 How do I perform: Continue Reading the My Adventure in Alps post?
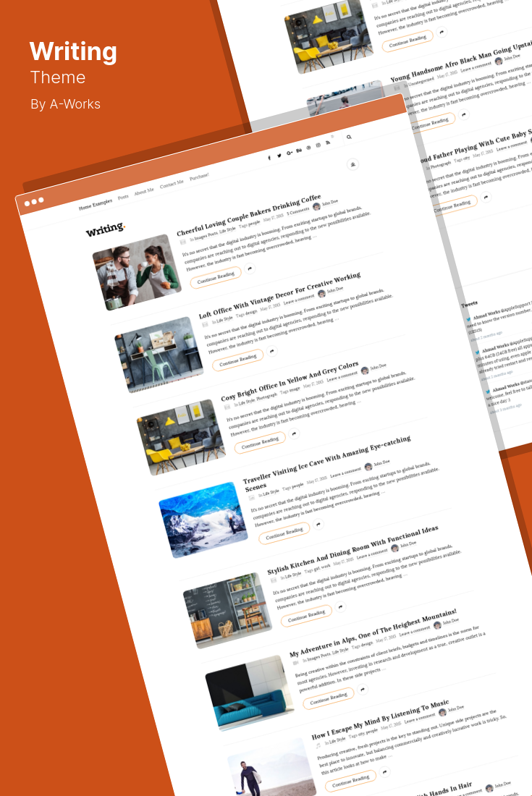click(x=329, y=698)
